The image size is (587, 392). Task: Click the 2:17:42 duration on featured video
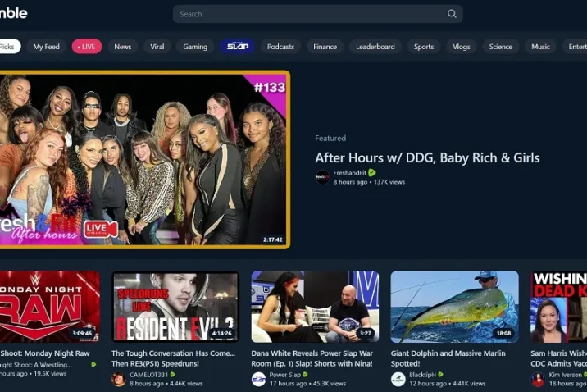272,239
